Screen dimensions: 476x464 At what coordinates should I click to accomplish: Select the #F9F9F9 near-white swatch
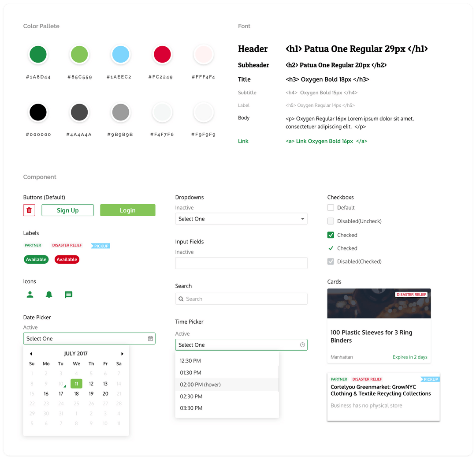[203, 112]
